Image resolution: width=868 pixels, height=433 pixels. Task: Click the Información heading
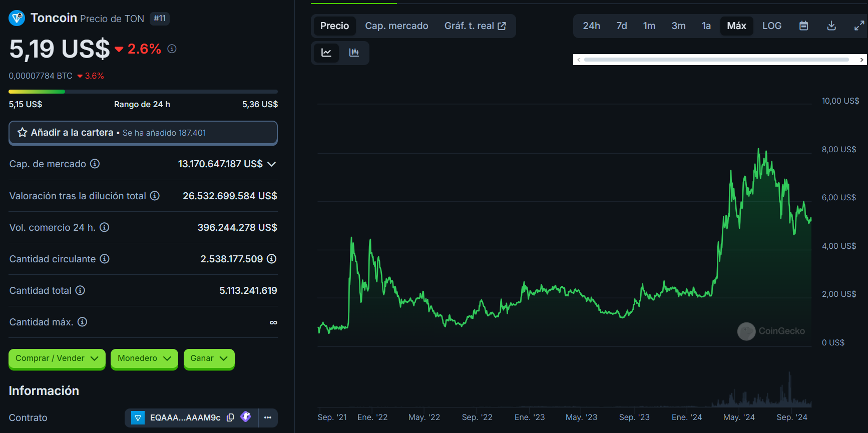(44, 391)
